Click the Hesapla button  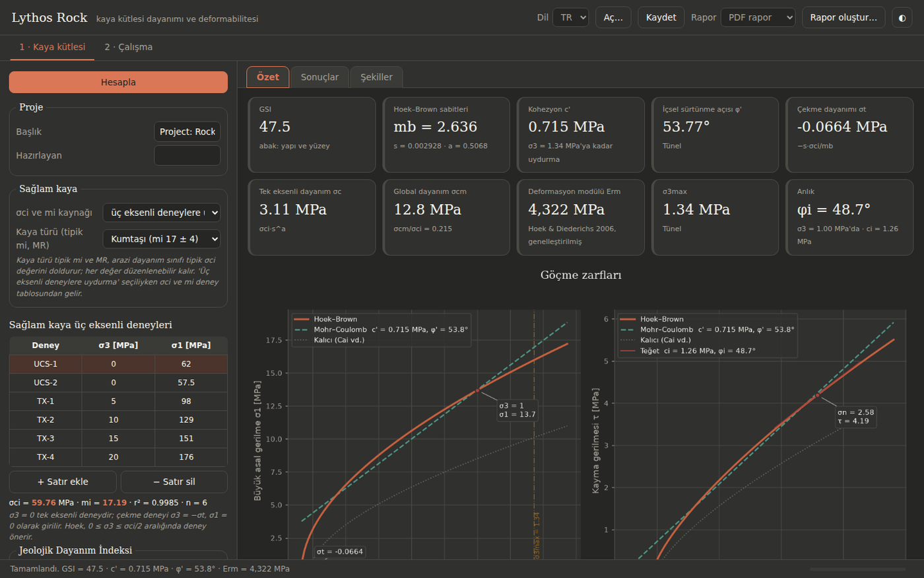(x=118, y=82)
